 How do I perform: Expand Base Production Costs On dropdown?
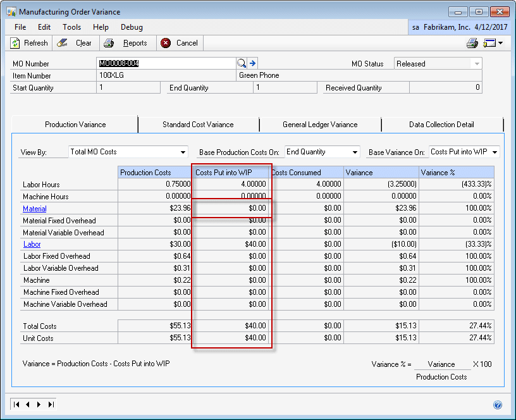(355, 152)
